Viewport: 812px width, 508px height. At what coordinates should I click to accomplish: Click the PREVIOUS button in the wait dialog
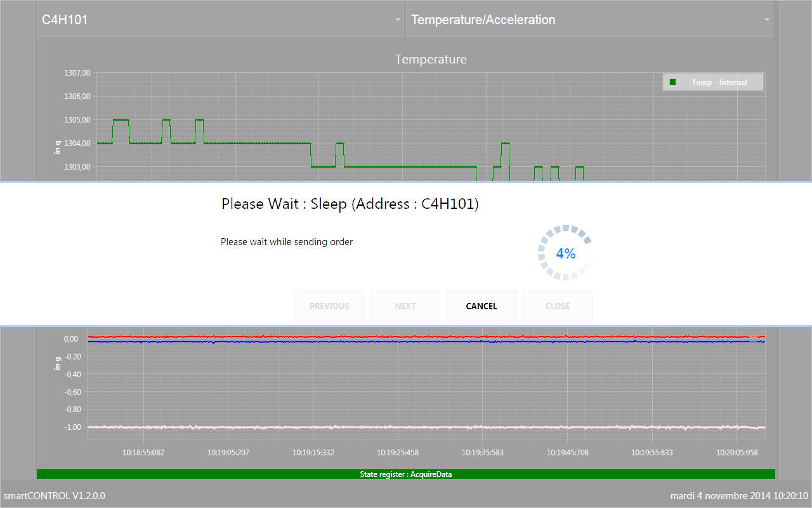[329, 306]
